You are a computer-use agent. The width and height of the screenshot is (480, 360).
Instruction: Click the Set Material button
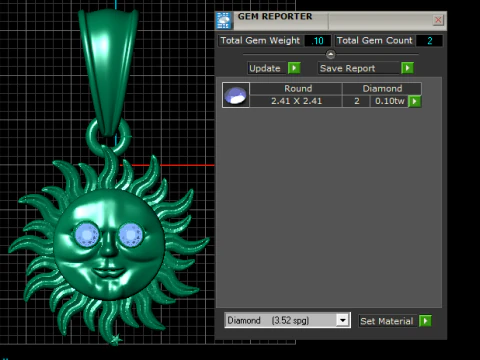[x=387, y=321]
